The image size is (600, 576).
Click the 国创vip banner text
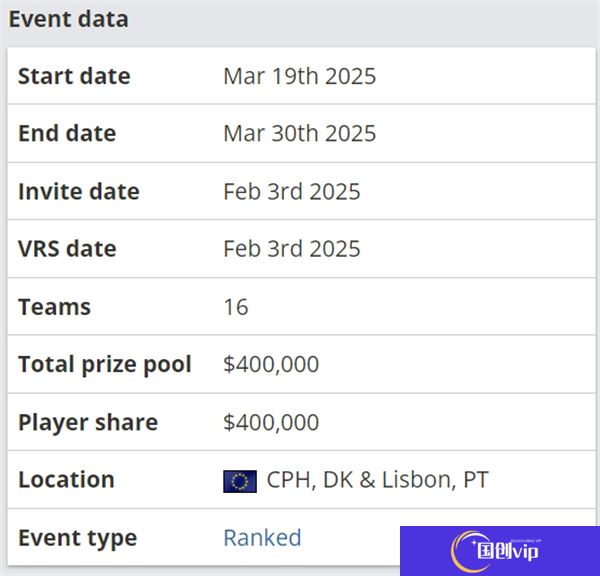click(x=508, y=552)
